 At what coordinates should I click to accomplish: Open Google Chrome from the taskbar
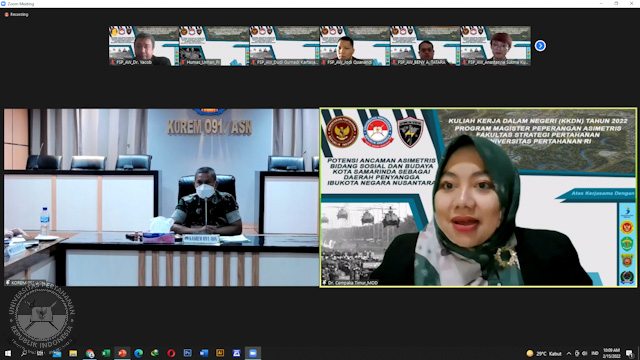coord(89,353)
